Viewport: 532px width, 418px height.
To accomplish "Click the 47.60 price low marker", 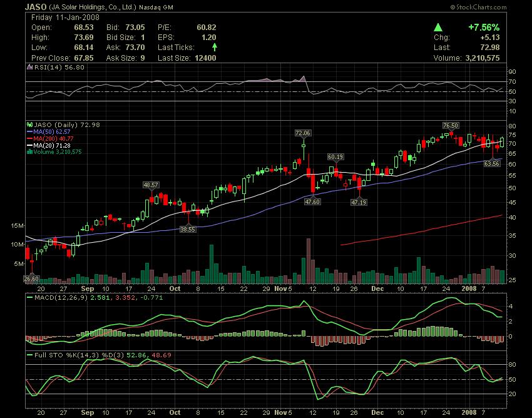I will 312,201.
